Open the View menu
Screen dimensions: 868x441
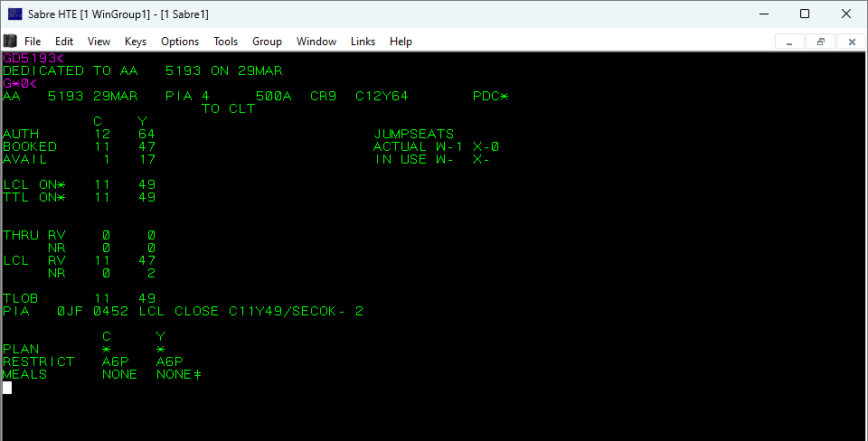point(99,42)
